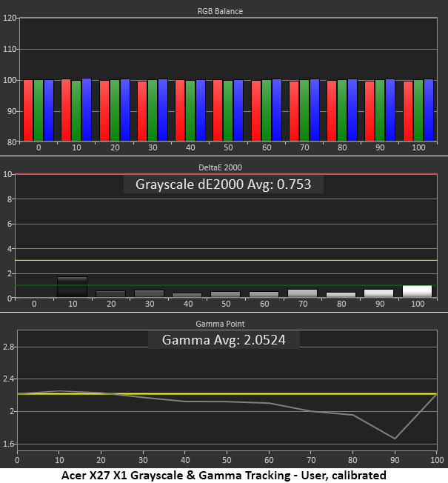Click the Gamma Point chart title
Screen dimensions: 448x483
click(x=220, y=324)
